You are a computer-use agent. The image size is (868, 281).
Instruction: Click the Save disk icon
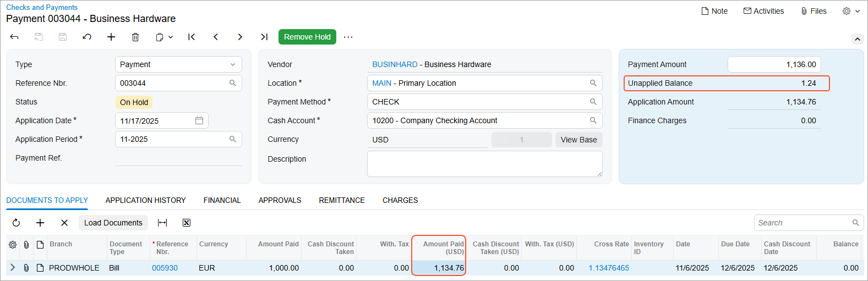pyautogui.click(x=63, y=37)
